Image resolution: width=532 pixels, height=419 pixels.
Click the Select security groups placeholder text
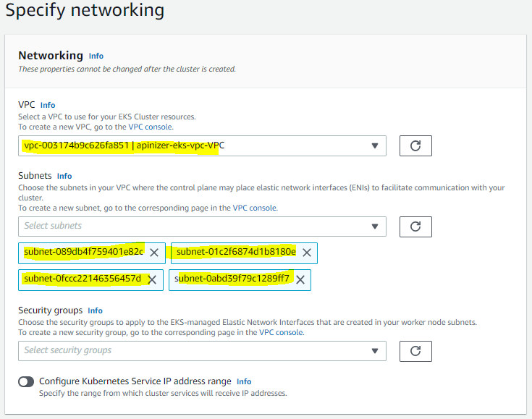tap(68, 351)
